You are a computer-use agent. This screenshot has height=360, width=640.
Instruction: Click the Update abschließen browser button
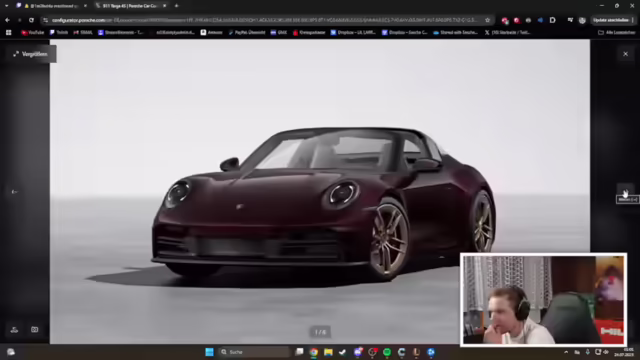pyautogui.click(x=611, y=20)
